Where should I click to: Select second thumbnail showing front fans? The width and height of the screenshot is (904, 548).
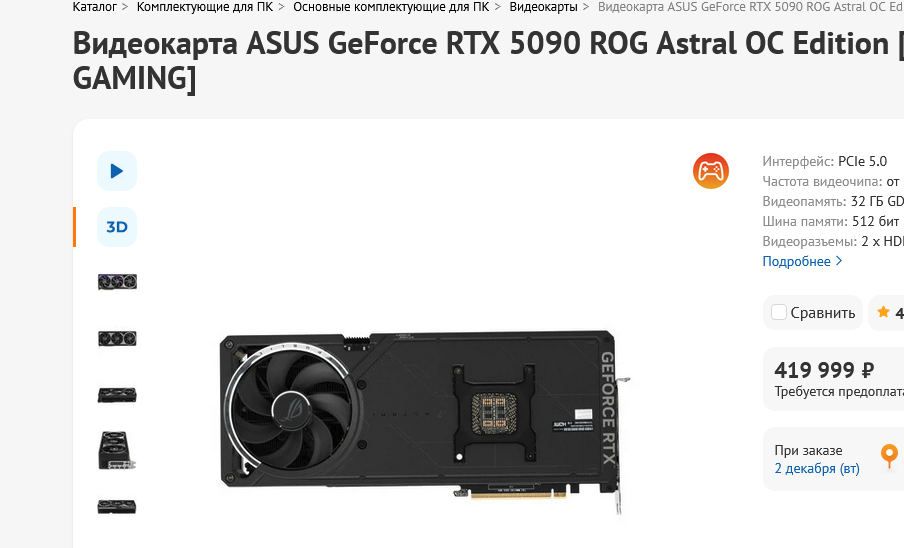(117, 338)
